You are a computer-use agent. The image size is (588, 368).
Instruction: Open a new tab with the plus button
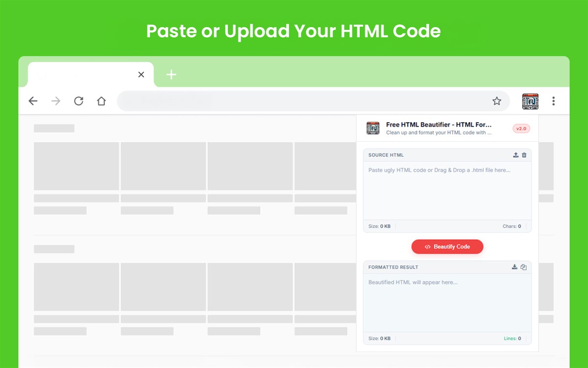pos(171,75)
